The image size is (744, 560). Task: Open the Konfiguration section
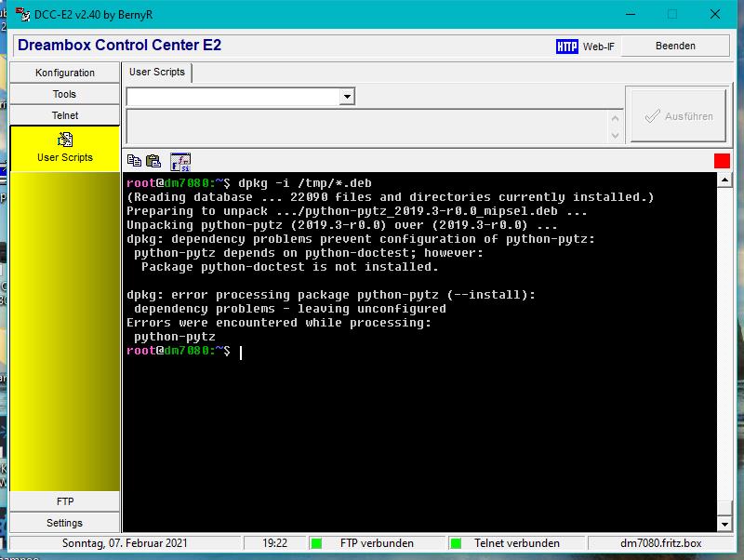coord(64,73)
